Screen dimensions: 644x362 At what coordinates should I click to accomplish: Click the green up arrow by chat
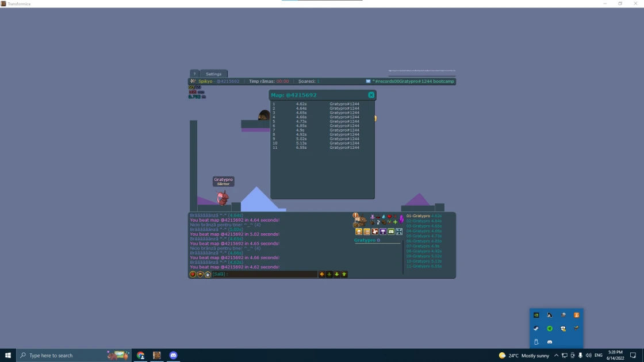(344, 274)
